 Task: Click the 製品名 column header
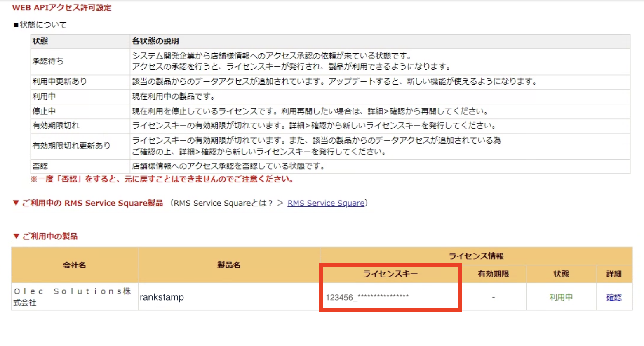point(229,265)
